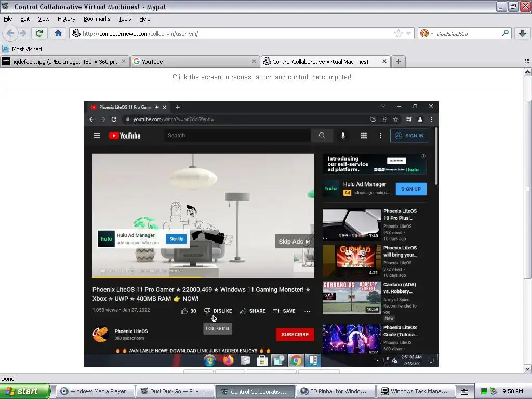Click the YouTube search field
Viewport: 532px width, 399px height.
pos(237,136)
